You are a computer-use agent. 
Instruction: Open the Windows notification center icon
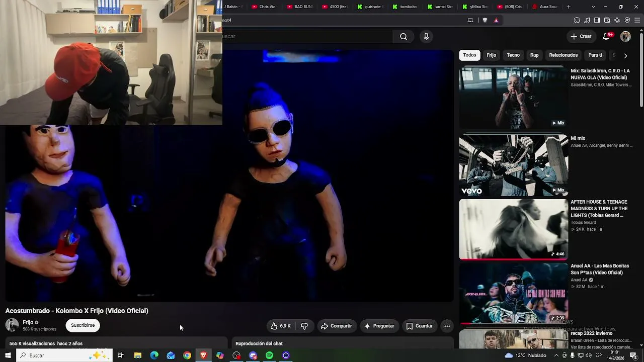pos(633,355)
